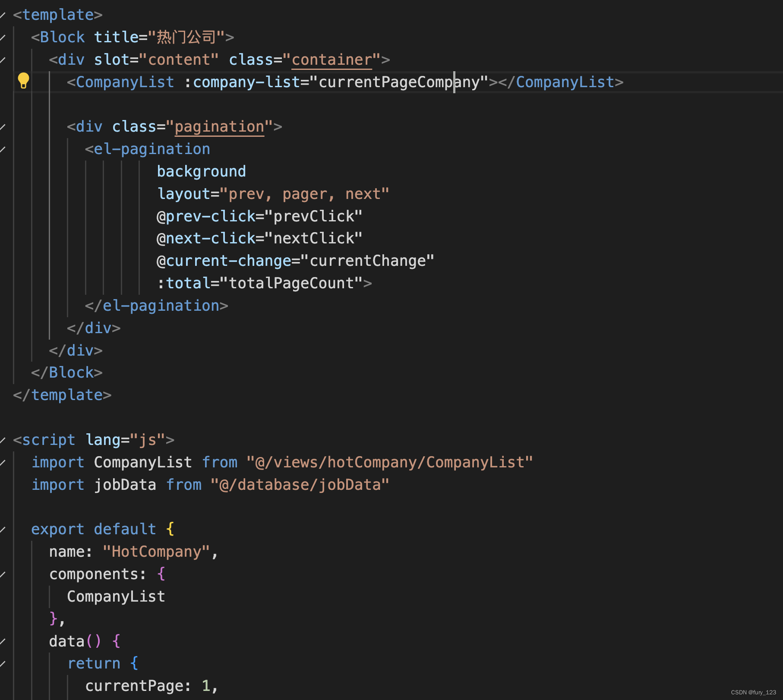Collapse the opening <el-pagination line fold arrow

pos(3,149)
